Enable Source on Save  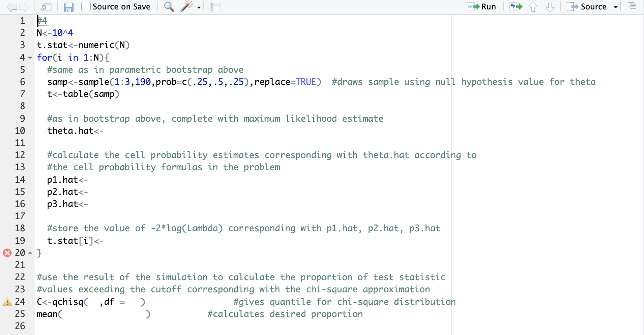86,6
